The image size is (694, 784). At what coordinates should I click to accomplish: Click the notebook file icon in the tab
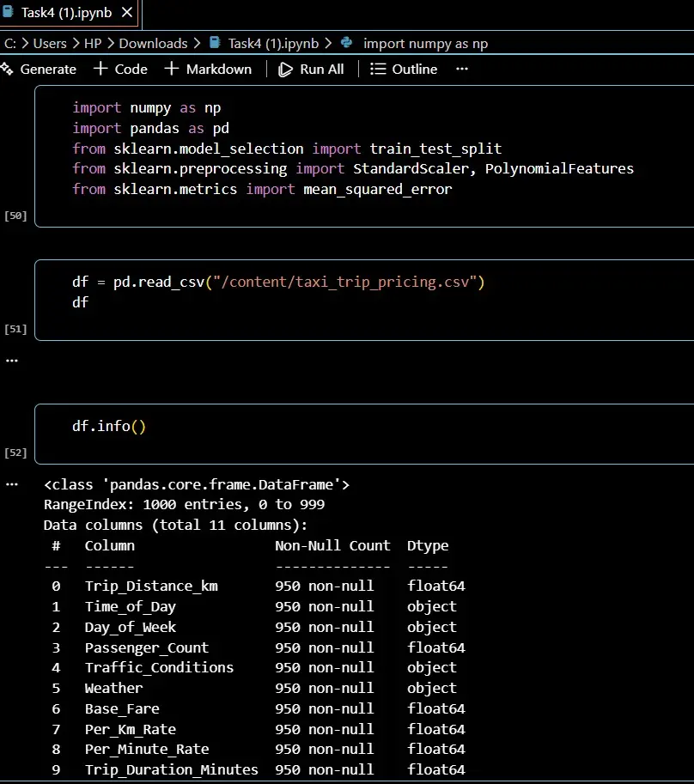pos(8,12)
